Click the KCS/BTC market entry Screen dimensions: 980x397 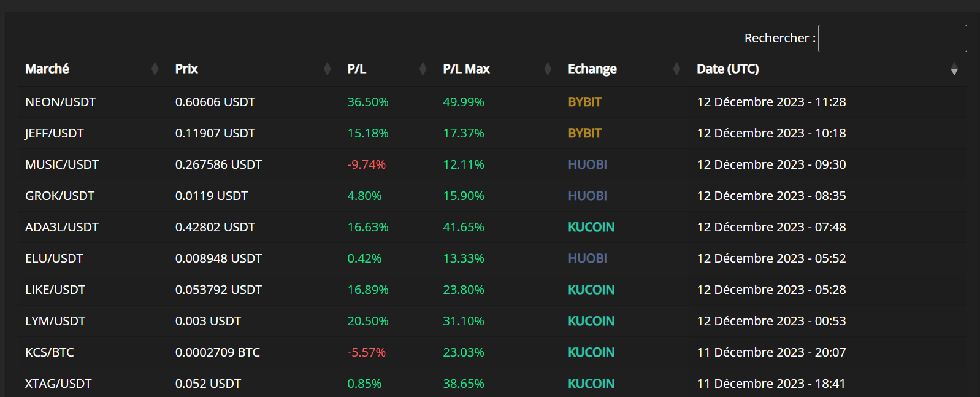click(49, 352)
